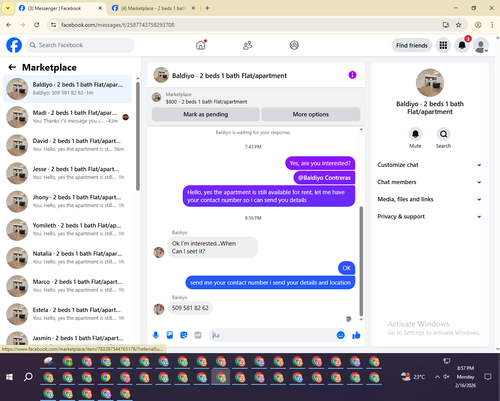This screenshot has width=500, height=401.
Task: Open Estela conversation in list
Action: [x=67, y=314]
